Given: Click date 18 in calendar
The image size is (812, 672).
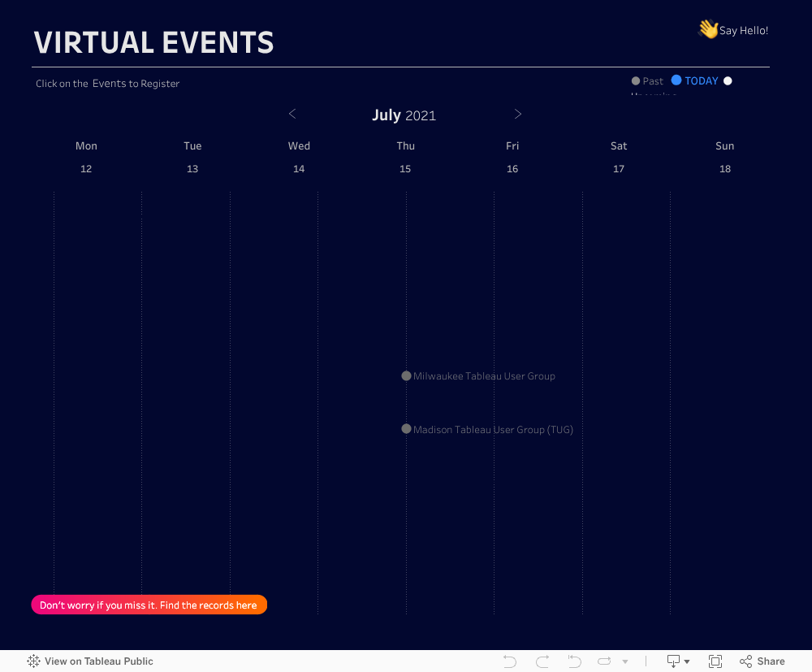Looking at the screenshot, I should point(725,169).
